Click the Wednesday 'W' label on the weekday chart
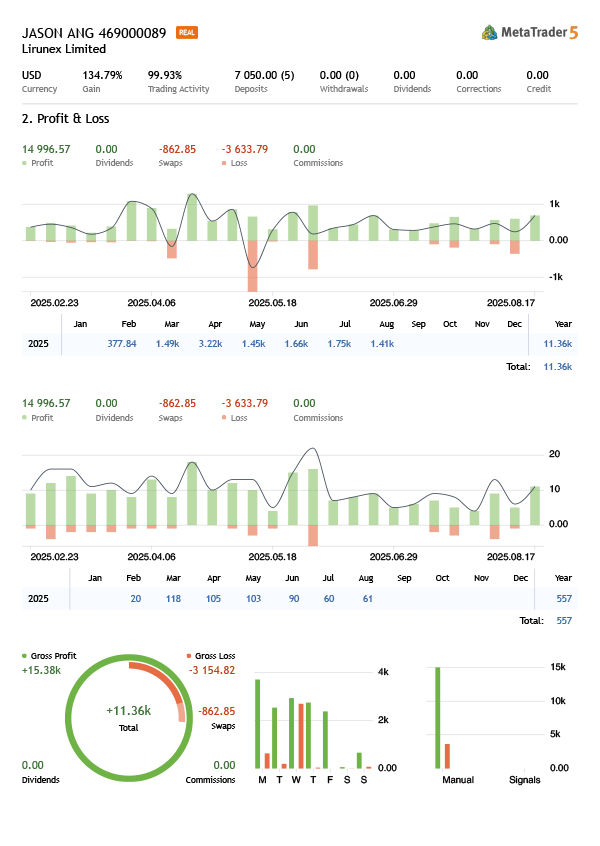This screenshot has height=846, width=600. pyautogui.click(x=296, y=780)
